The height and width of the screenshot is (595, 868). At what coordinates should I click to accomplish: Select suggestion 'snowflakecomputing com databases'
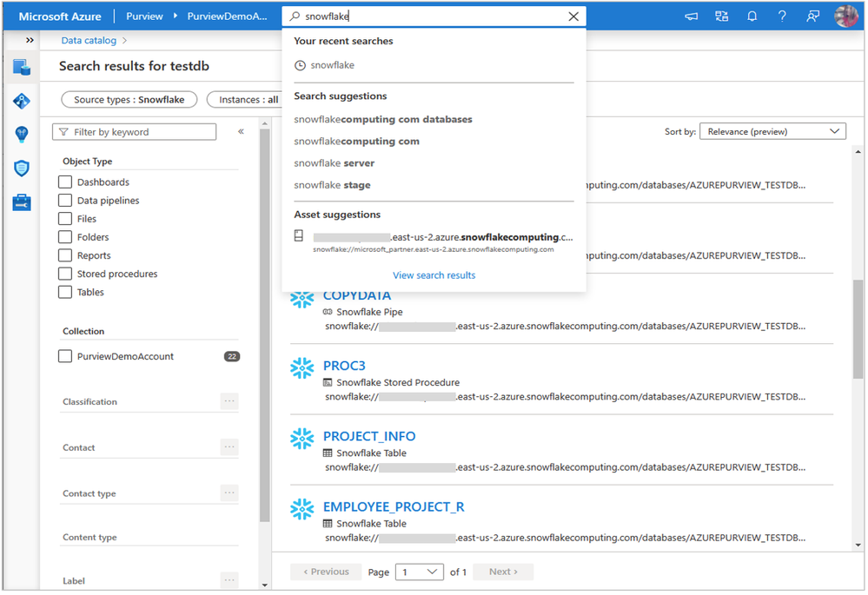[x=383, y=120]
